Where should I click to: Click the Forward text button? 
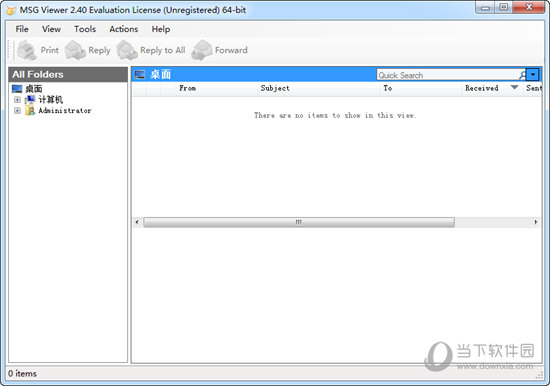231,50
